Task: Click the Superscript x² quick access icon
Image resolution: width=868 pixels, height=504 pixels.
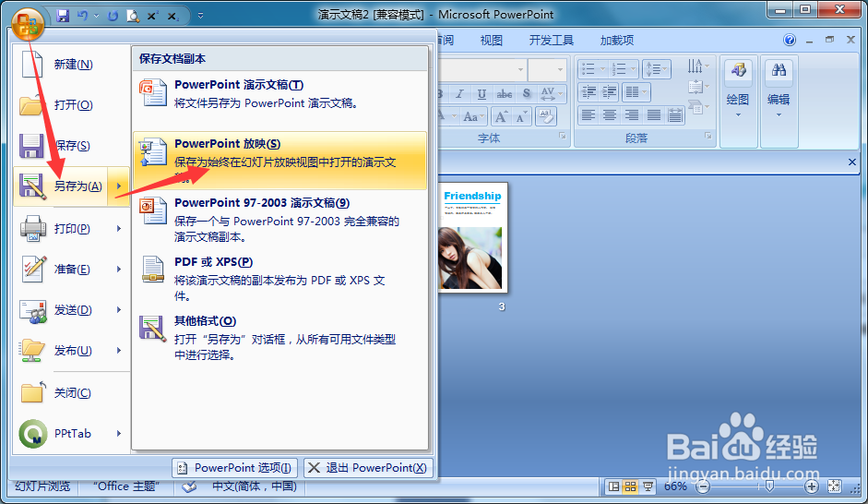Action: [x=152, y=16]
